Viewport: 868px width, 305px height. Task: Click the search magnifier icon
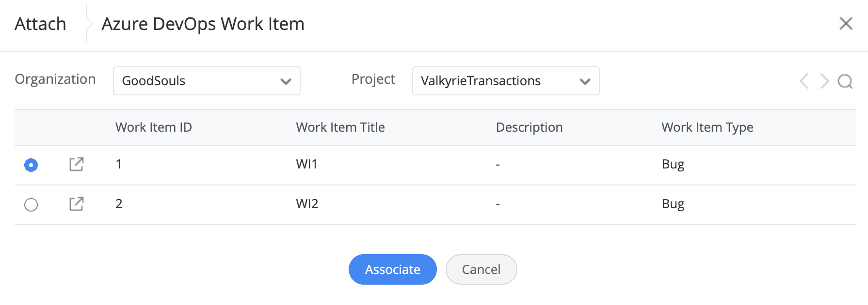click(x=845, y=81)
